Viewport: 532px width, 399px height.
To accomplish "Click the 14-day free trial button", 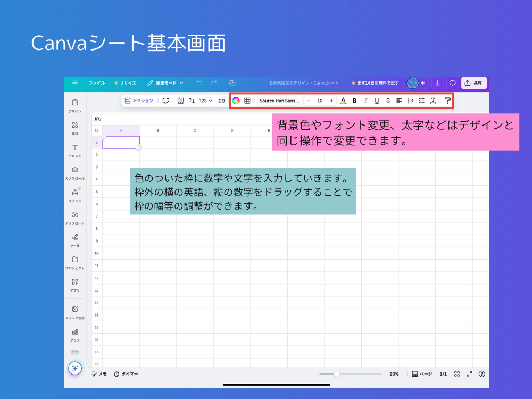I will (x=375, y=83).
